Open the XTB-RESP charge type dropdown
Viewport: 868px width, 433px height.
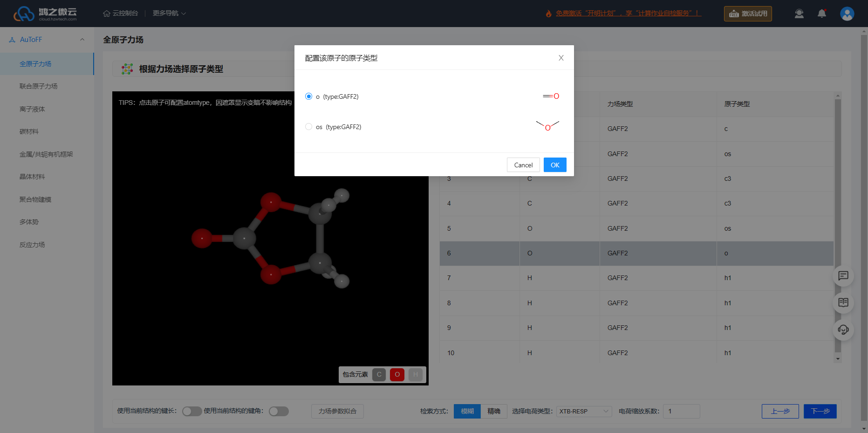tap(584, 411)
